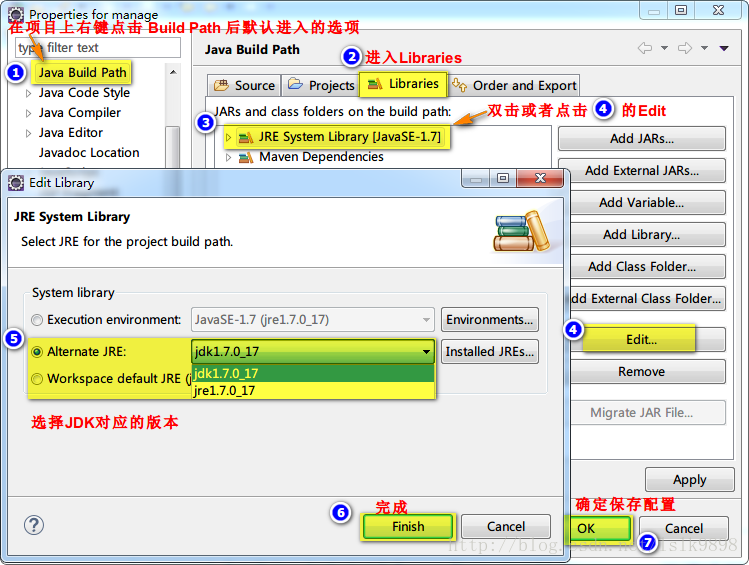Select Javadoc Location in sidebar
The height and width of the screenshot is (565, 749).
(89, 153)
